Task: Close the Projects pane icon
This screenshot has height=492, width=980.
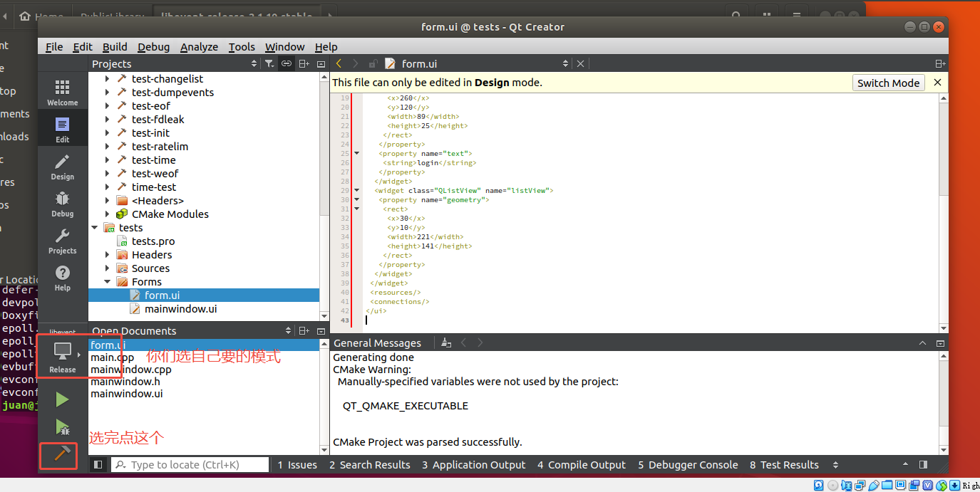Action: pos(321,64)
